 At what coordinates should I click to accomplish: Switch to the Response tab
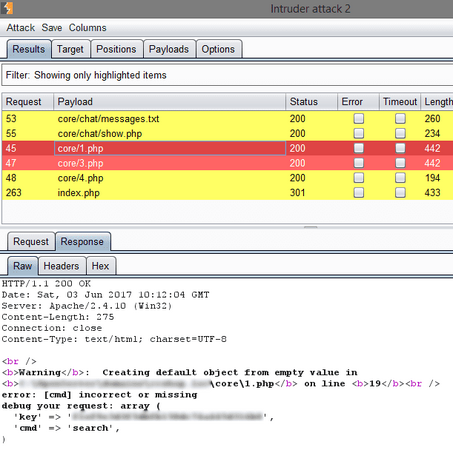[82, 241]
